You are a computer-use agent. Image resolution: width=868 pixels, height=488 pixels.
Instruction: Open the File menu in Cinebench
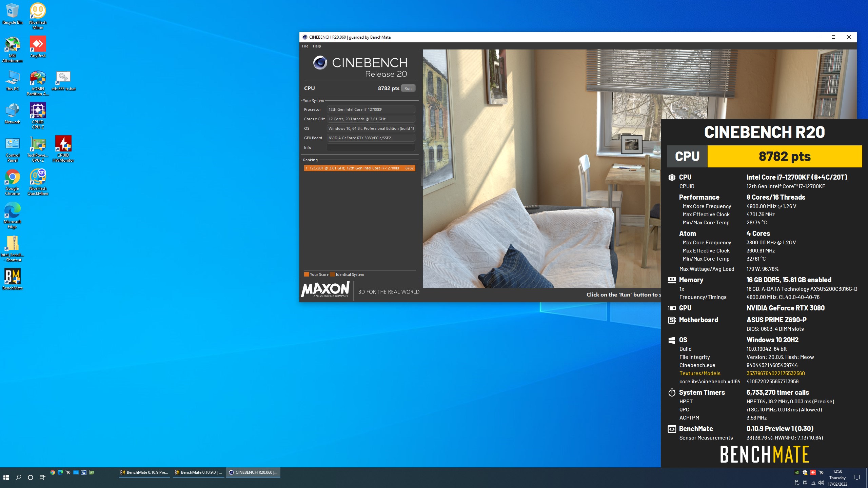coord(305,46)
